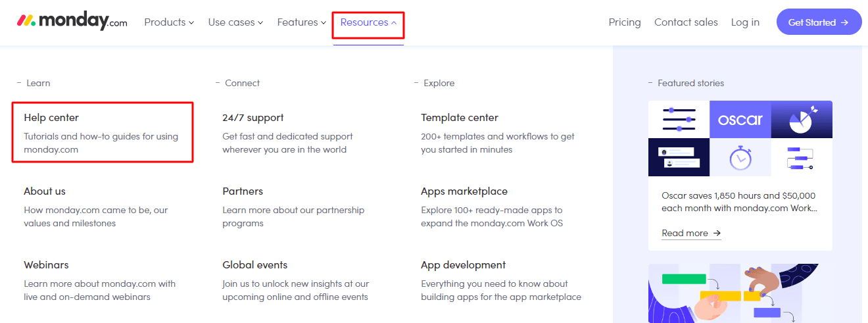This screenshot has height=323, width=868.
Task: Click Read more on Oscar story
Action: click(x=691, y=234)
